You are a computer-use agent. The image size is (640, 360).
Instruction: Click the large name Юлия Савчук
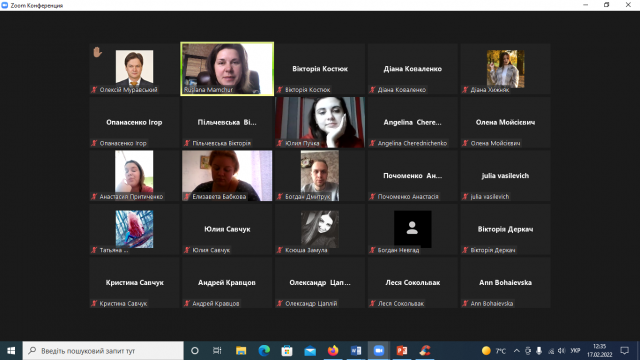[x=227, y=229]
